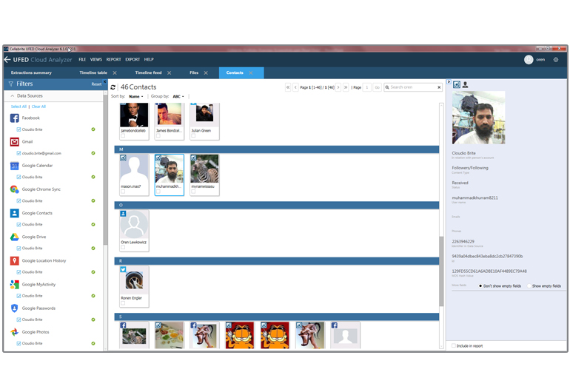Close the Timeline feed tab

[x=169, y=73]
